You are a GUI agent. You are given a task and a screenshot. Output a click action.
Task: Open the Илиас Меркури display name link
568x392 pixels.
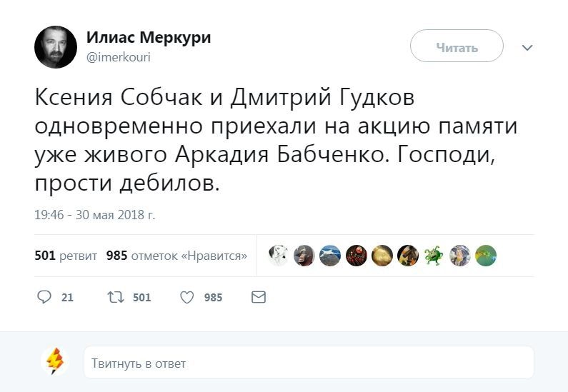point(149,38)
